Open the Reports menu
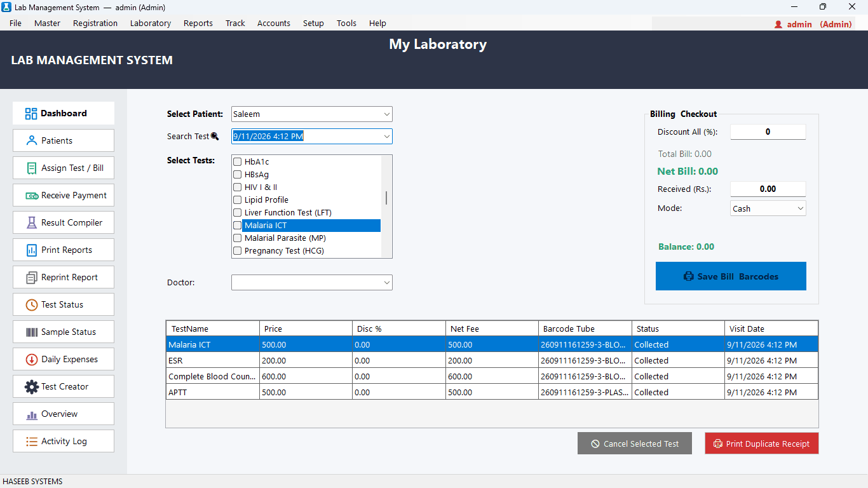The height and width of the screenshot is (488, 868). [x=198, y=24]
